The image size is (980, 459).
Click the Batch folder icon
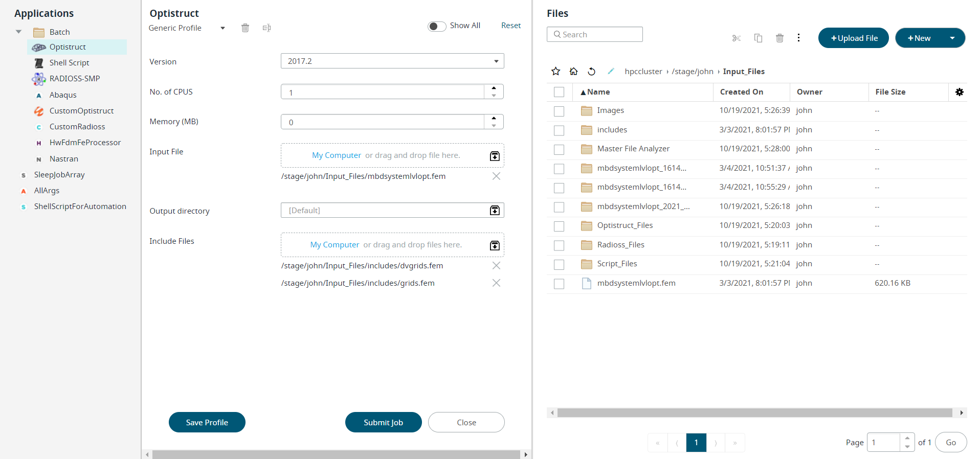click(39, 32)
